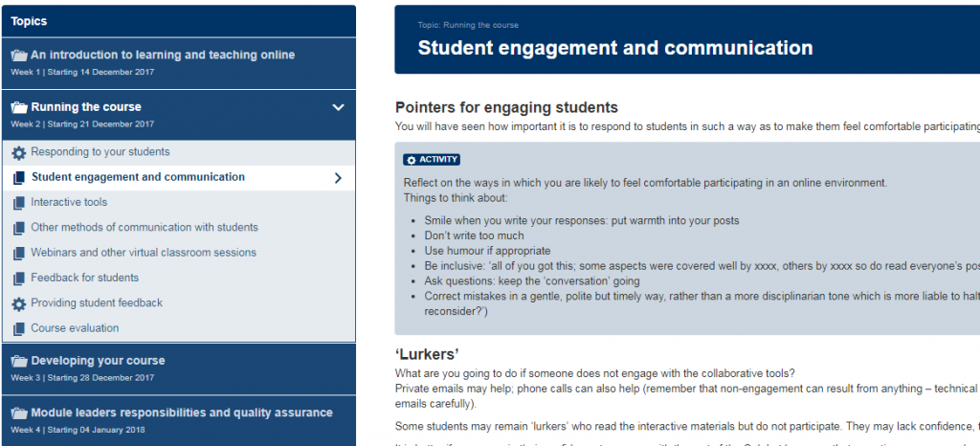Click arrow on Student engagement and communication item

pos(338,177)
